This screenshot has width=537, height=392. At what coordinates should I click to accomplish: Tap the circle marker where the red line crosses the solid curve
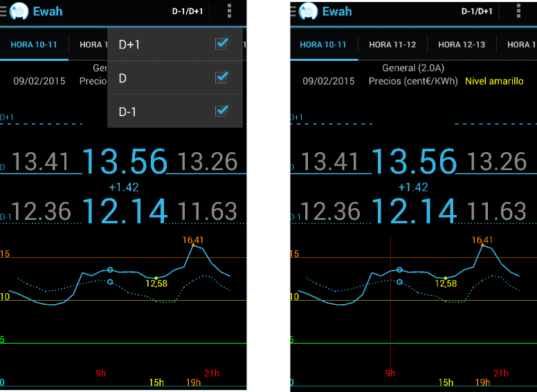click(x=399, y=270)
